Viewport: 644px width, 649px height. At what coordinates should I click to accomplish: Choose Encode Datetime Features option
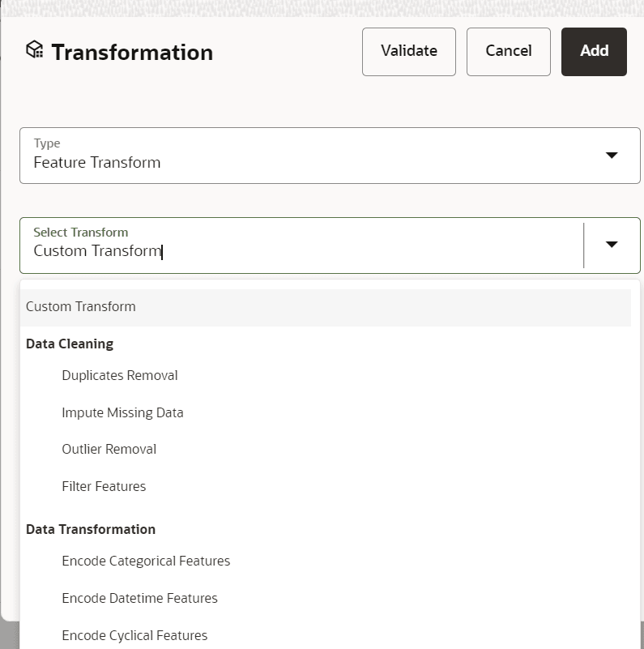coord(139,598)
